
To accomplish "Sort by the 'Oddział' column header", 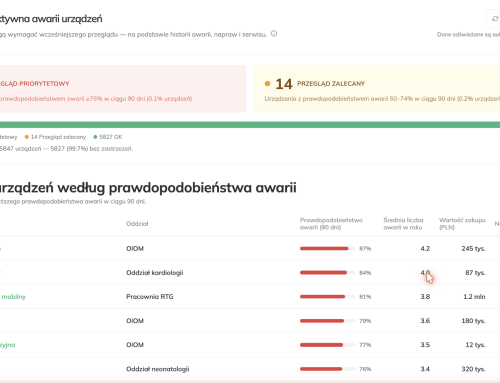I will tap(137, 224).
